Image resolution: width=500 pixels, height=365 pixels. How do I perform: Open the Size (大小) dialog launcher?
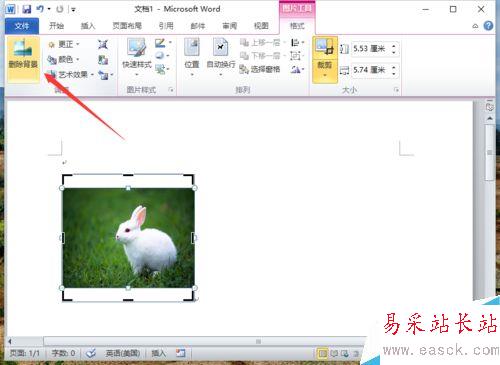click(396, 89)
